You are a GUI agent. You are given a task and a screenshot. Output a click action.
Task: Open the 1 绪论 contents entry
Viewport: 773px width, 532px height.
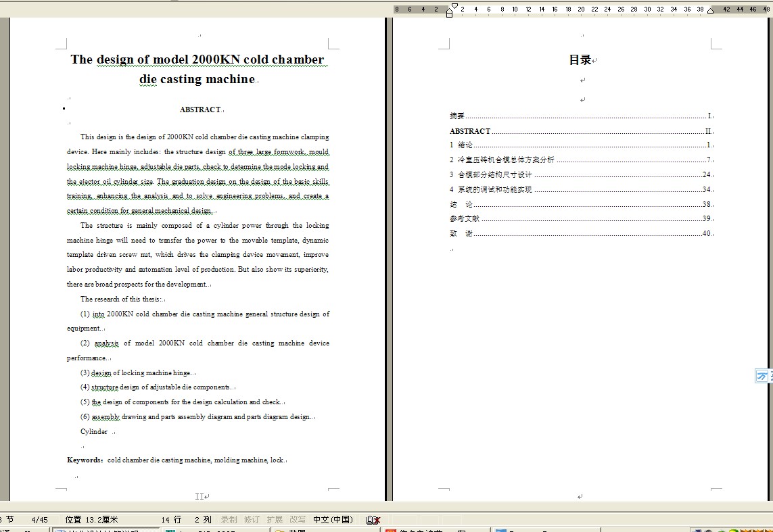pos(582,145)
